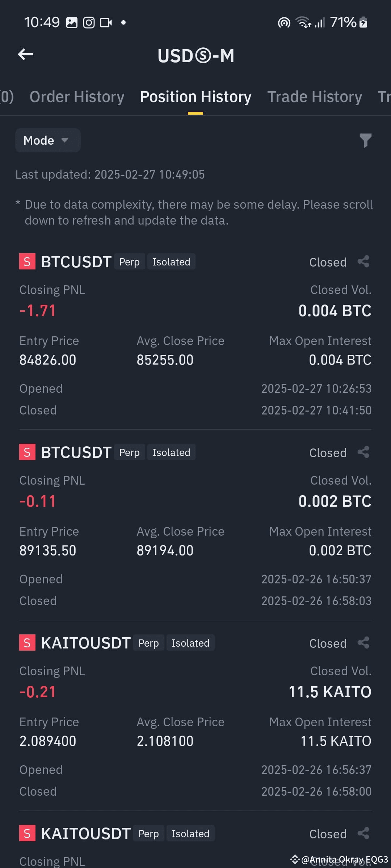
Task: Share the KAITOUSDT position with PNL -0.21
Action: point(363,643)
